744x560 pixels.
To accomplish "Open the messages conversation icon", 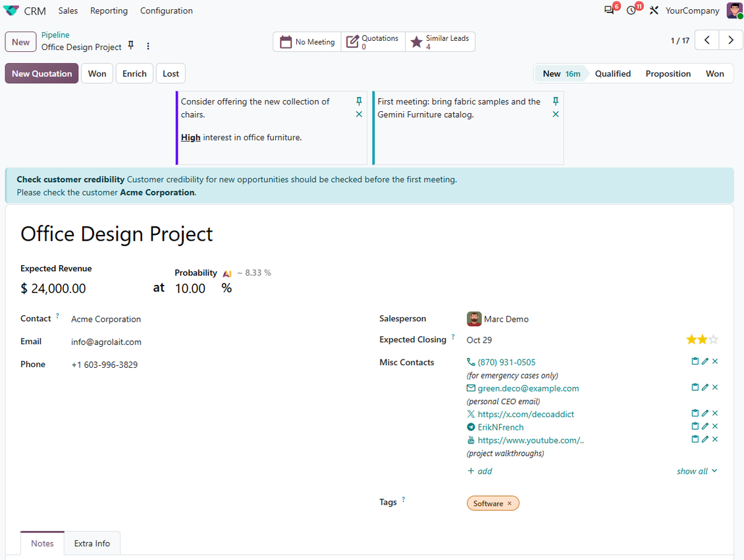I will [x=609, y=11].
